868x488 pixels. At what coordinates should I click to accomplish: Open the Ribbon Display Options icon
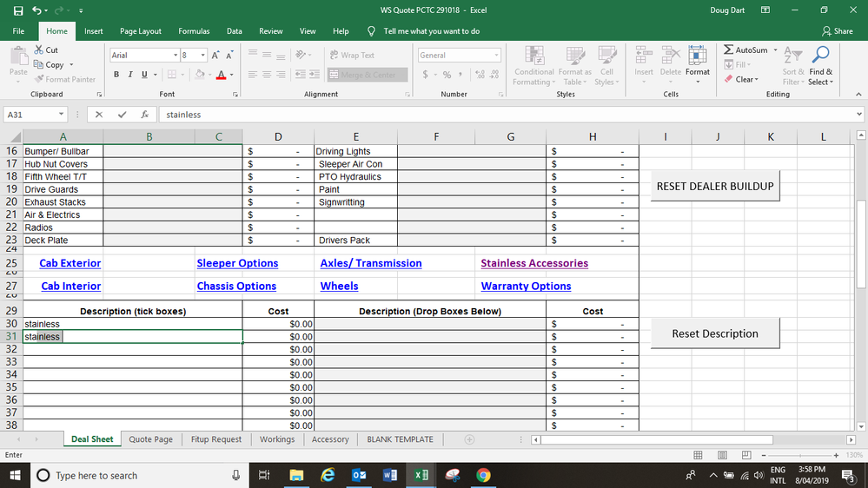[765, 10]
